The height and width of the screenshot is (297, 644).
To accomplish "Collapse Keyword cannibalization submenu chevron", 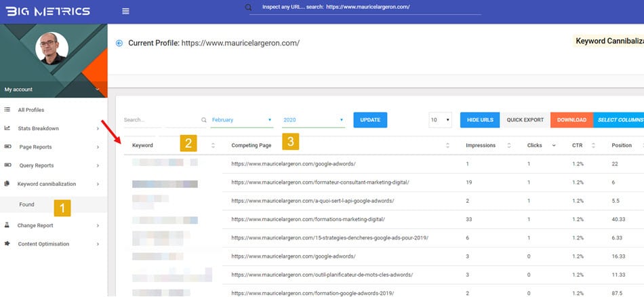I will tap(98, 184).
